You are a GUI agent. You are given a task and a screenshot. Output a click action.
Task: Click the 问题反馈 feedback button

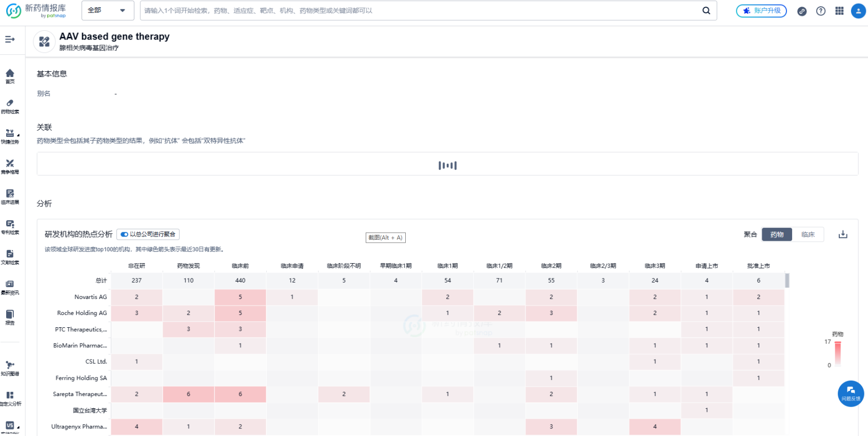(x=851, y=393)
